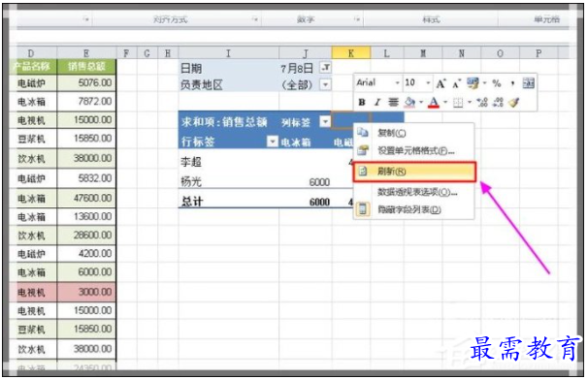The image size is (588, 379).
Task: Click the accounting number format icon
Action: 473,83
